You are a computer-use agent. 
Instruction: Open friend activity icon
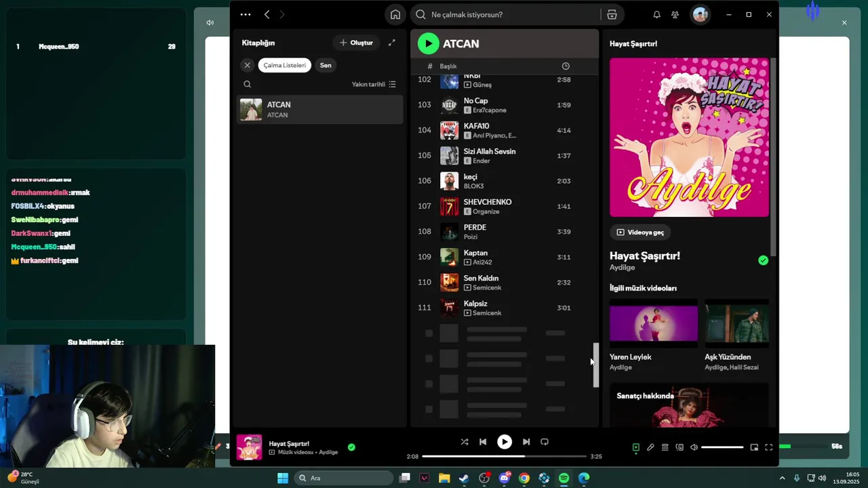[x=675, y=14]
